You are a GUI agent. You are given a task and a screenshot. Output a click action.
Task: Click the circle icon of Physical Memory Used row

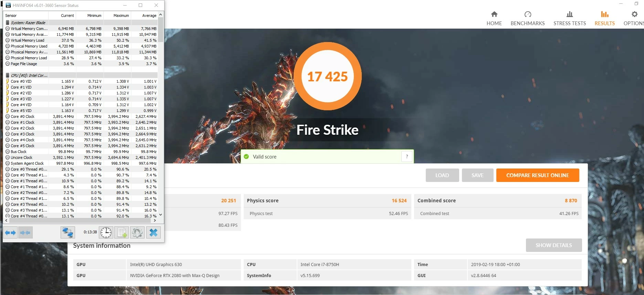[x=8, y=46]
